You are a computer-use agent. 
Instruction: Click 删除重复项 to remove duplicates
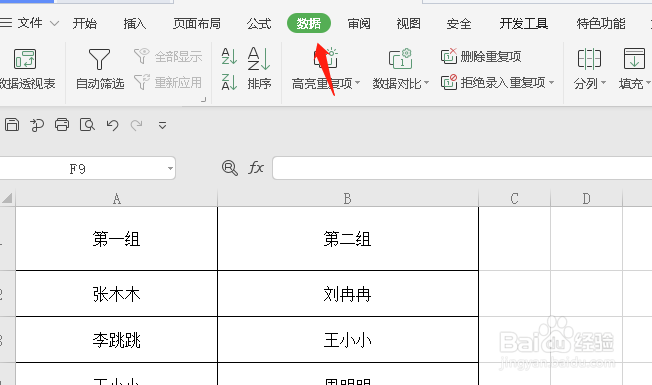point(481,56)
